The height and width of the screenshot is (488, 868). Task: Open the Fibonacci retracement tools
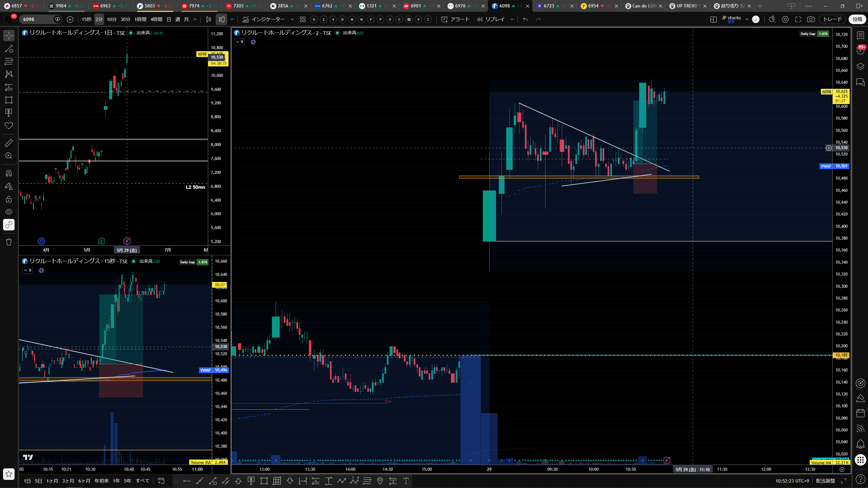tap(9, 61)
